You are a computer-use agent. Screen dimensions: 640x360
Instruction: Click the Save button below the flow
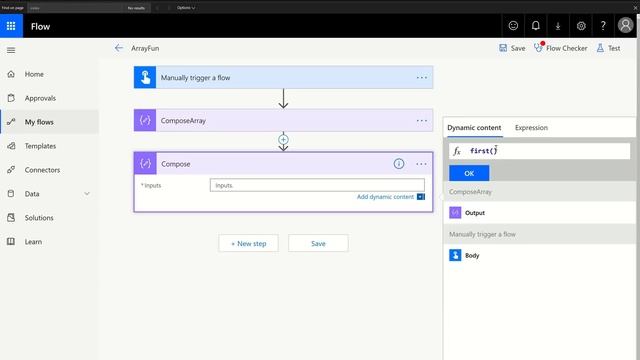tap(318, 243)
